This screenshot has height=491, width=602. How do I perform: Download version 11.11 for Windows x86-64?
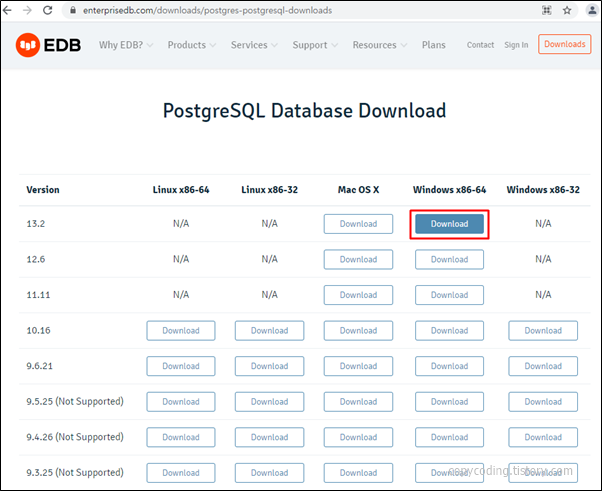[449, 295]
